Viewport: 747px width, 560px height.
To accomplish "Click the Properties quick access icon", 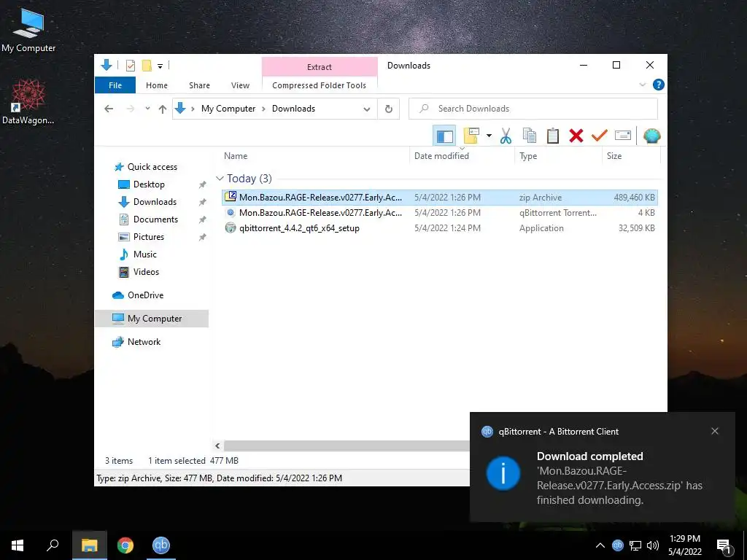I will click(130, 65).
